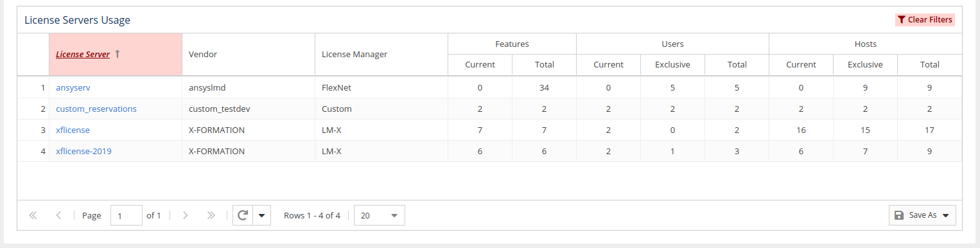Open the rows-per-page dropdown showing 20
The height and width of the screenshot is (248, 980).
(x=380, y=215)
